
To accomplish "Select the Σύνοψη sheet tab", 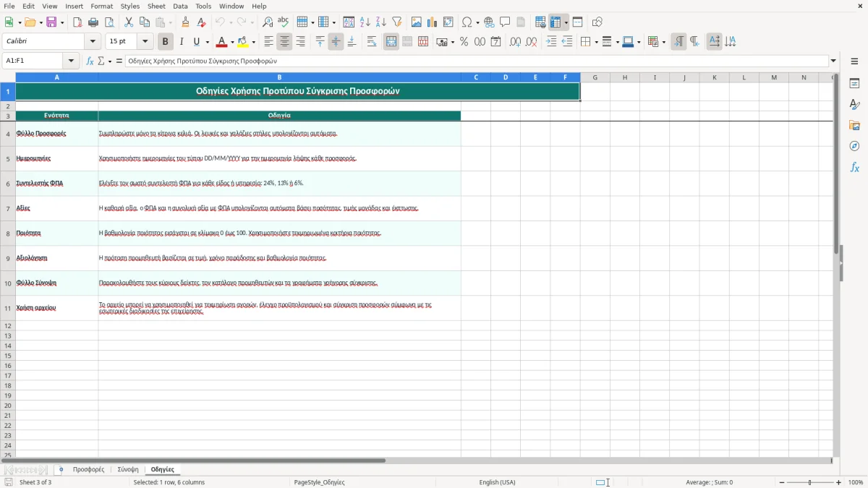I will (x=128, y=470).
